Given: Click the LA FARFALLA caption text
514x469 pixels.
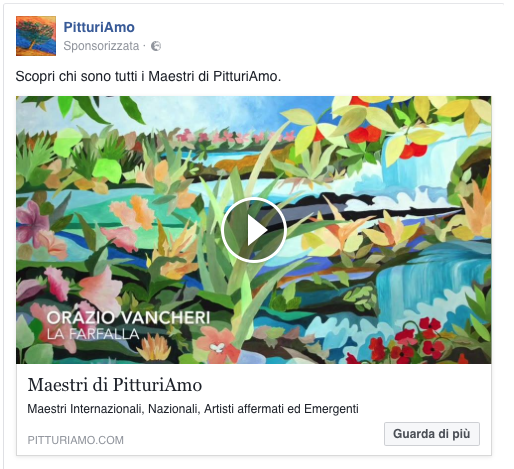Looking at the screenshot, I should tap(93, 334).
